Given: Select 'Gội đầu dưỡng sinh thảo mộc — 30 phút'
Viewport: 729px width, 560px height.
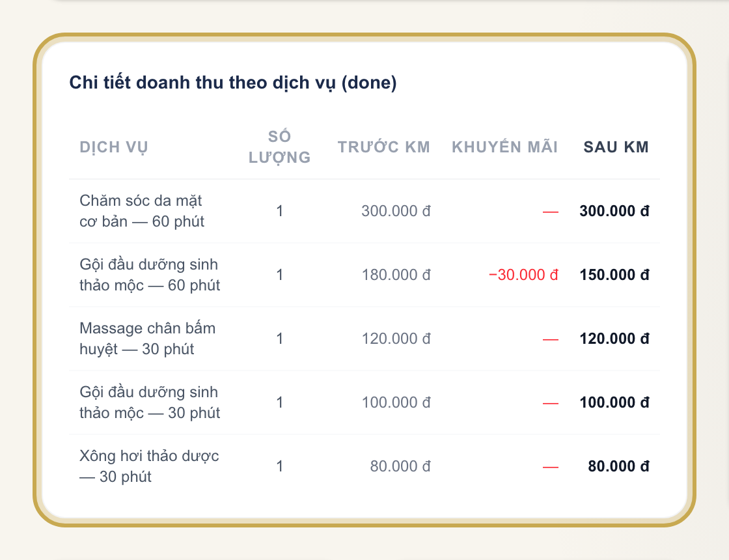Looking at the screenshot, I should pyautogui.click(x=150, y=402).
